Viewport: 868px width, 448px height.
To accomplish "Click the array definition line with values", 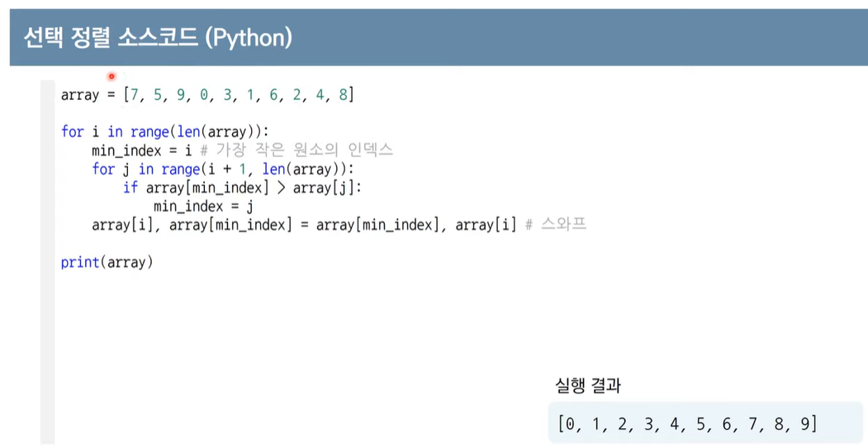I will pyautogui.click(x=207, y=95).
